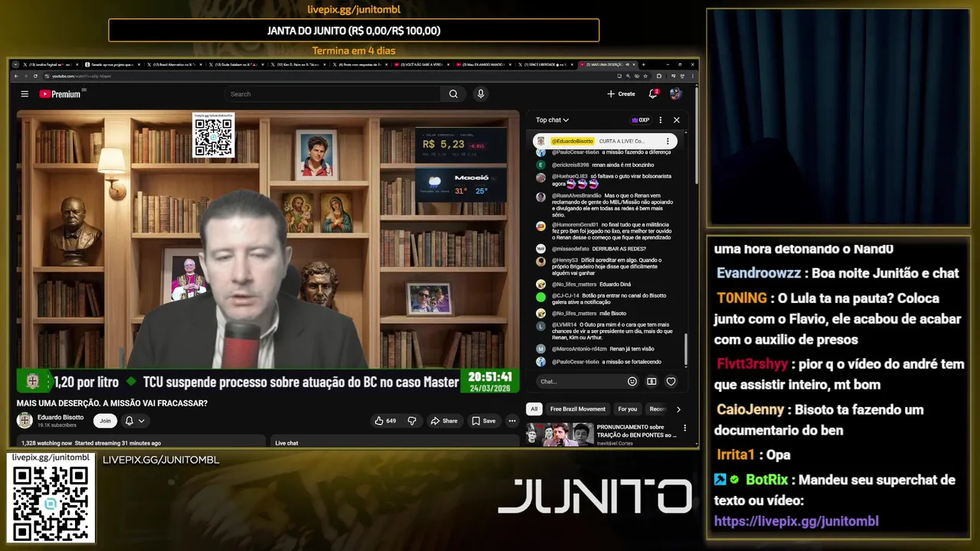Reload the browser page

pos(35,76)
